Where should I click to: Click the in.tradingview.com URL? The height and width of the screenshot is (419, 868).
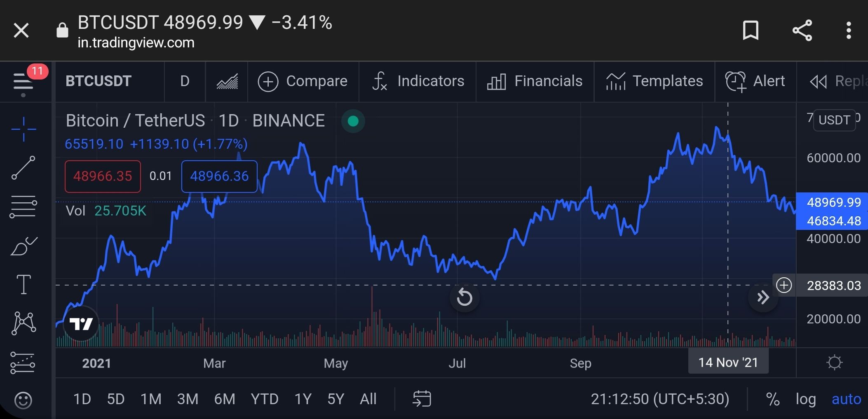(136, 43)
